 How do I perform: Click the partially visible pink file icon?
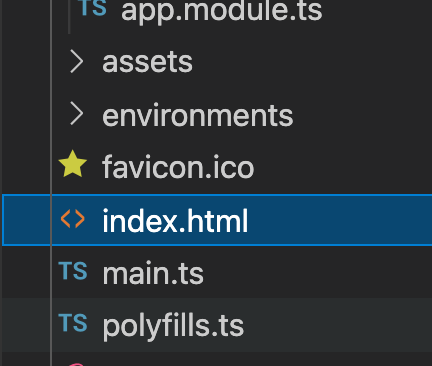coord(76,364)
